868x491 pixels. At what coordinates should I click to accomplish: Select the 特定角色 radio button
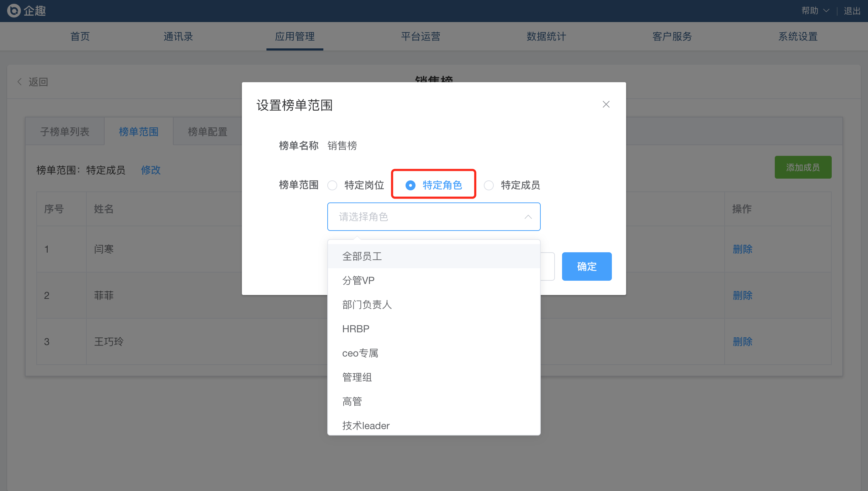[410, 185]
